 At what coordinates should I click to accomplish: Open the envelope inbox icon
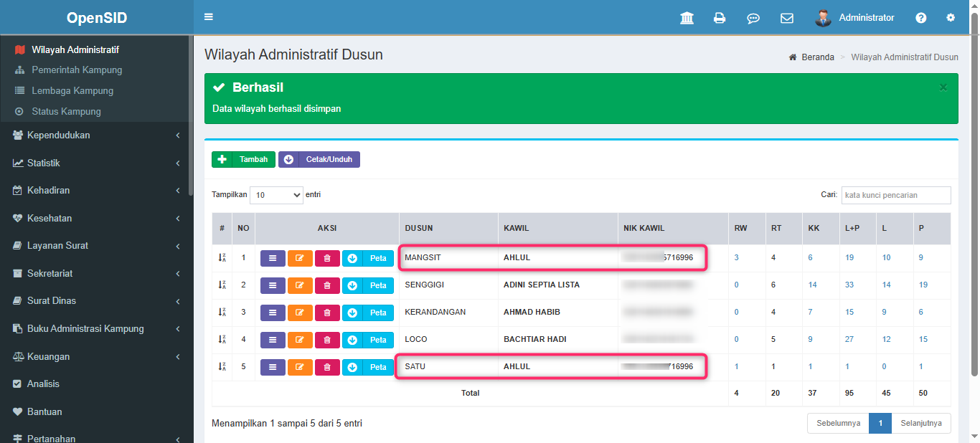787,18
